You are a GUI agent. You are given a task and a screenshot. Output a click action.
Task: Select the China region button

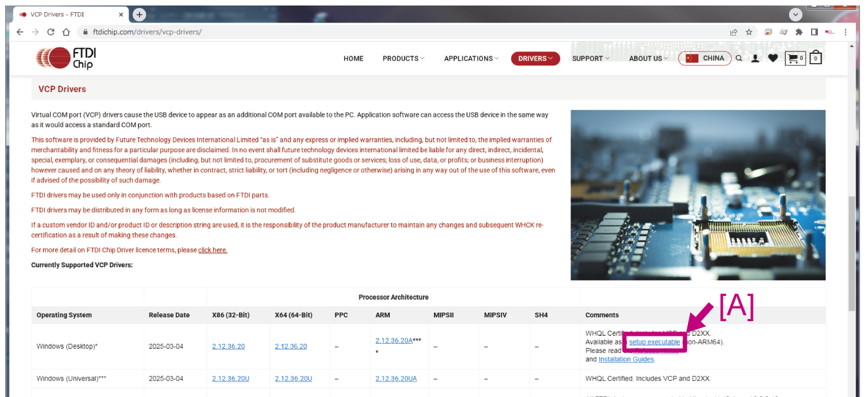705,59
